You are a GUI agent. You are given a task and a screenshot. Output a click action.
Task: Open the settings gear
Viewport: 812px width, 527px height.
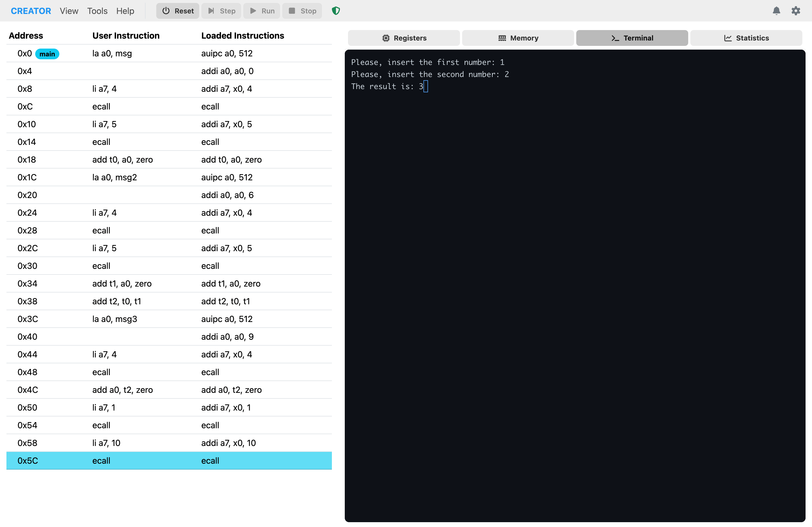[x=796, y=10]
